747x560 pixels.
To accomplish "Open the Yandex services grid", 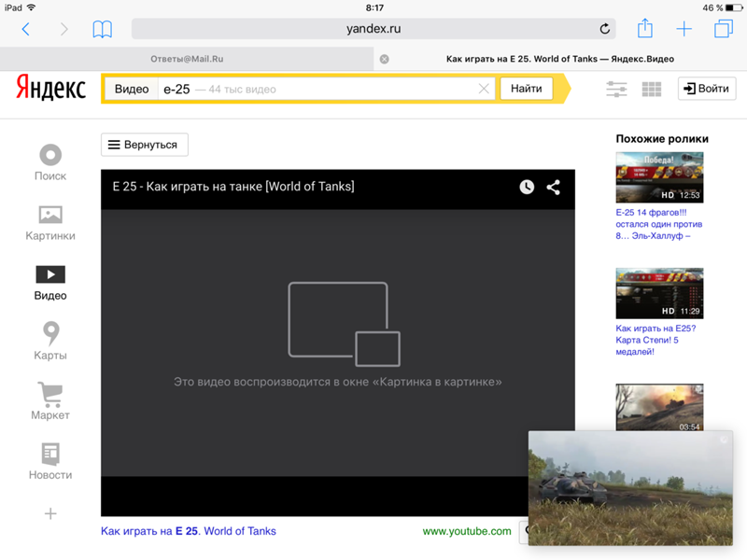I will [651, 89].
